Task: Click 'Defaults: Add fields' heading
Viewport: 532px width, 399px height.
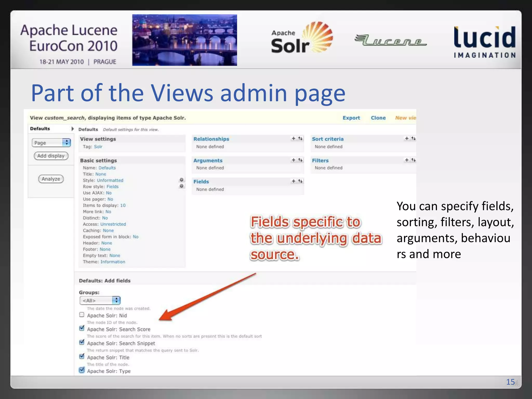Action: [104, 281]
